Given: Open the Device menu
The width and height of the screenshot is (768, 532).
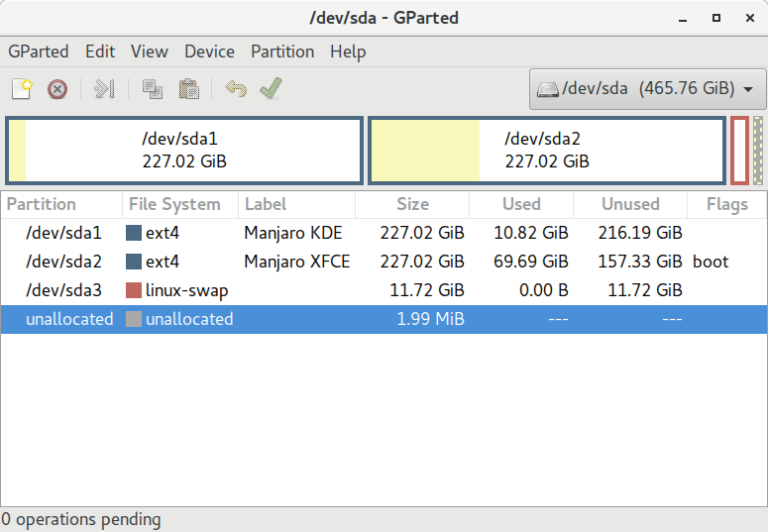Looking at the screenshot, I should (x=209, y=52).
